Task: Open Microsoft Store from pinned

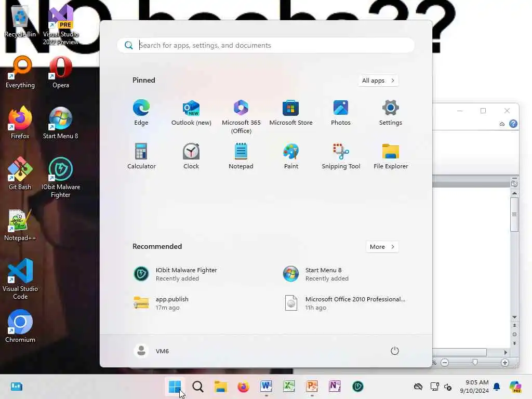Action: coord(291,113)
